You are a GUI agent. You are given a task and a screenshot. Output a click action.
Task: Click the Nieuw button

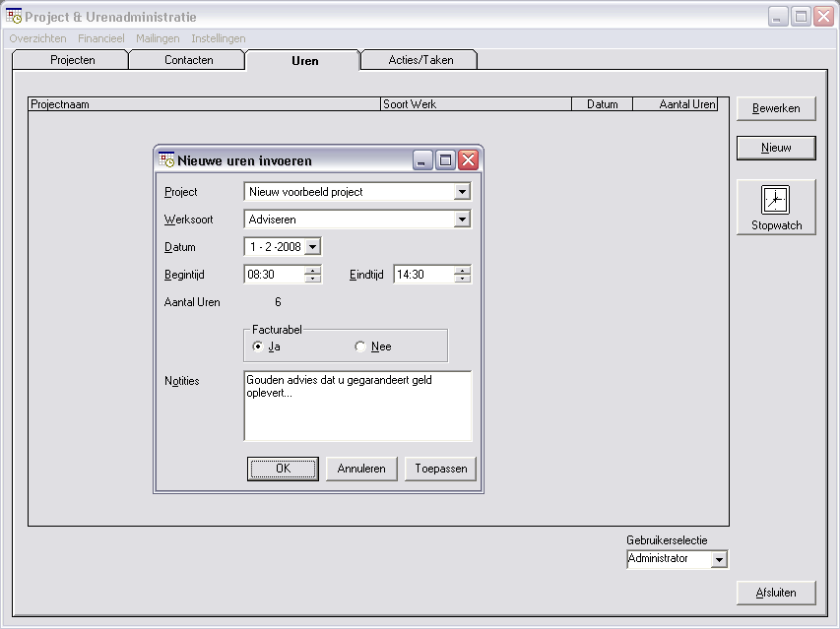[x=776, y=148]
